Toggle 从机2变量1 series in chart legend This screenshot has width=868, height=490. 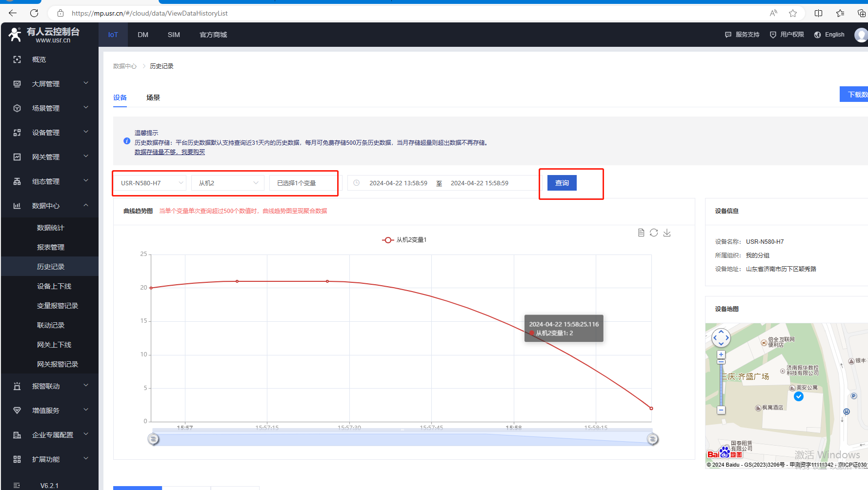[x=404, y=240]
